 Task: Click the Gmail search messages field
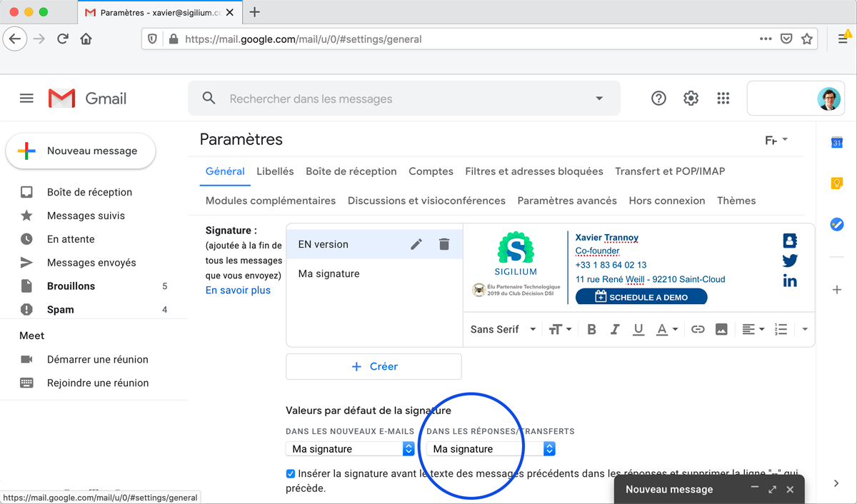click(x=404, y=99)
